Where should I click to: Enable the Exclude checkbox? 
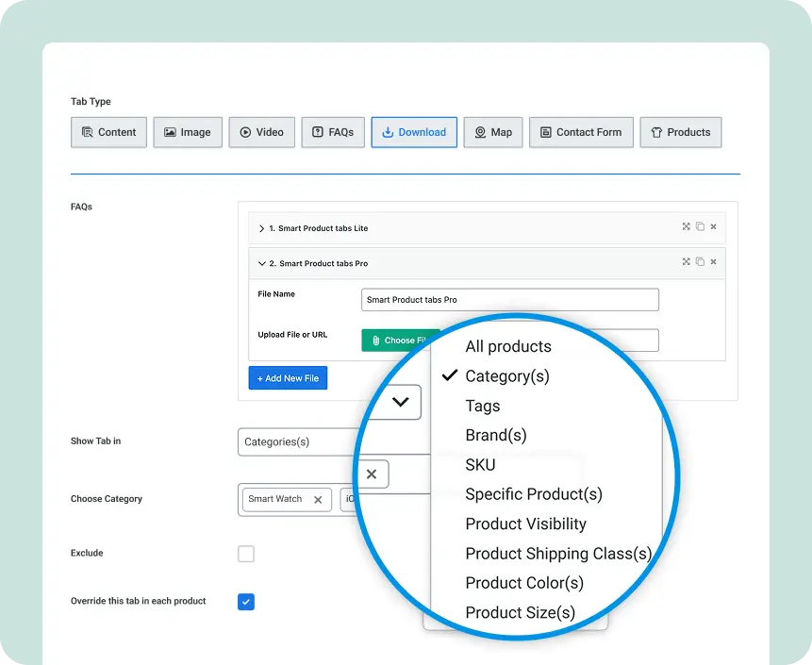(x=246, y=554)
